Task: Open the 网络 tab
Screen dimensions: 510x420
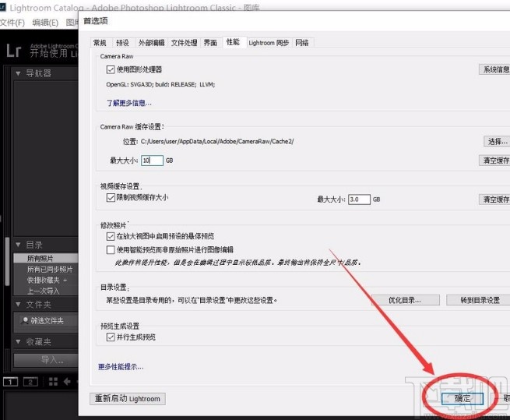Action: pyautogui.click(x=302, y=43)
